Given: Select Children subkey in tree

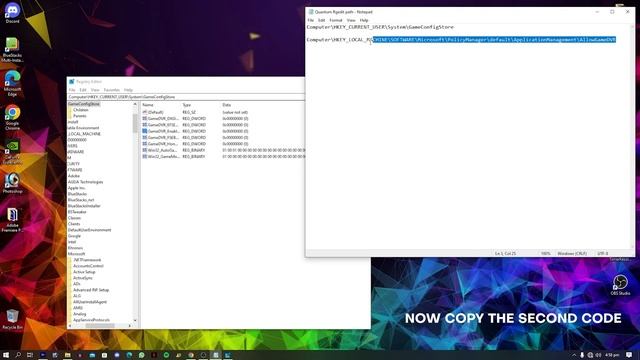Looking at the screenshot, I should coord(80,110).
